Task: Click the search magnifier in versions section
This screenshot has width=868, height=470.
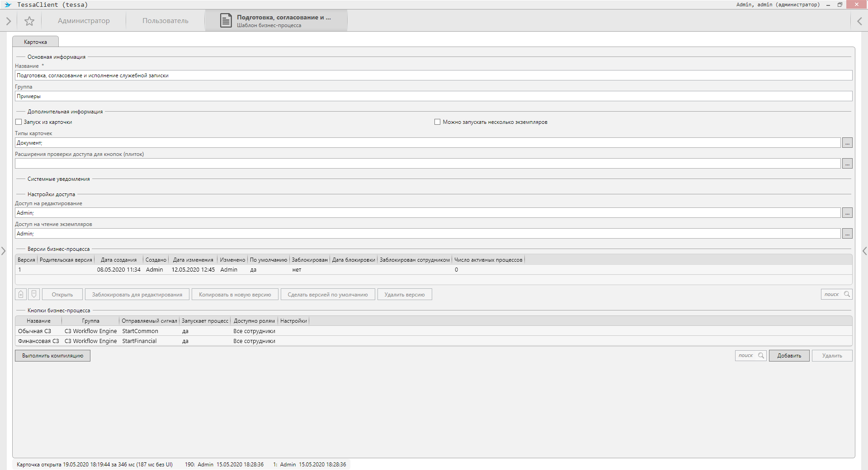Action: click(847, 294)
